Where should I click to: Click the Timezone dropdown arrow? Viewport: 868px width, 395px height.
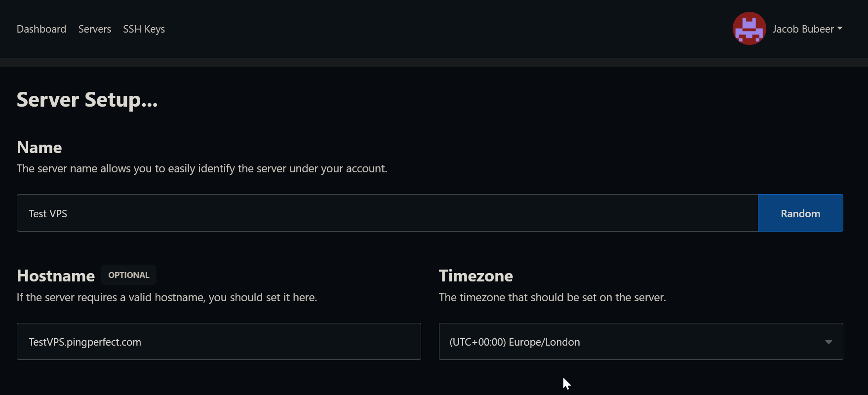point(829,342)
